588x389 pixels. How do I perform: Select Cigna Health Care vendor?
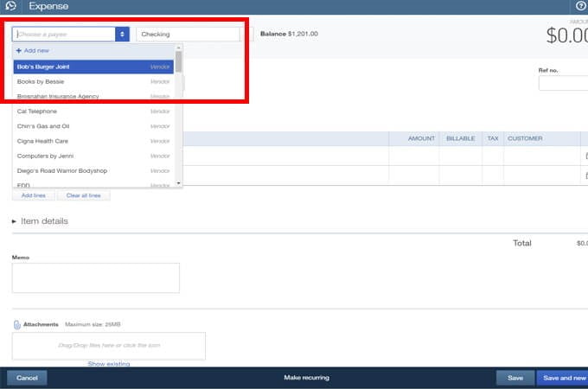93,141
